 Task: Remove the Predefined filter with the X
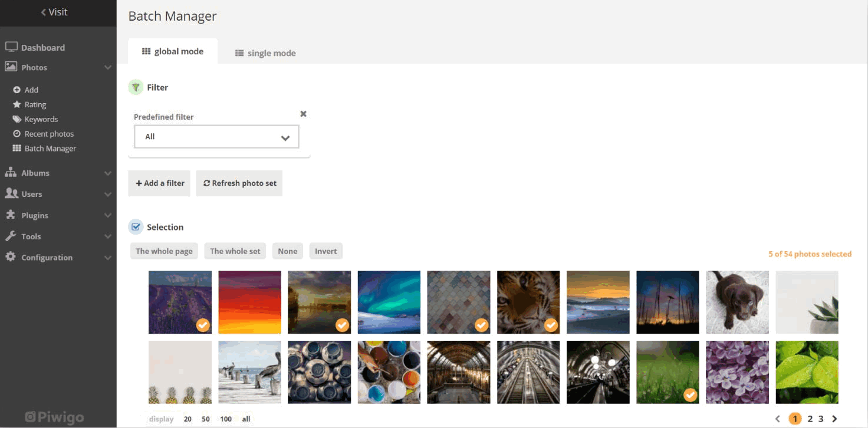tap(303, 114)
